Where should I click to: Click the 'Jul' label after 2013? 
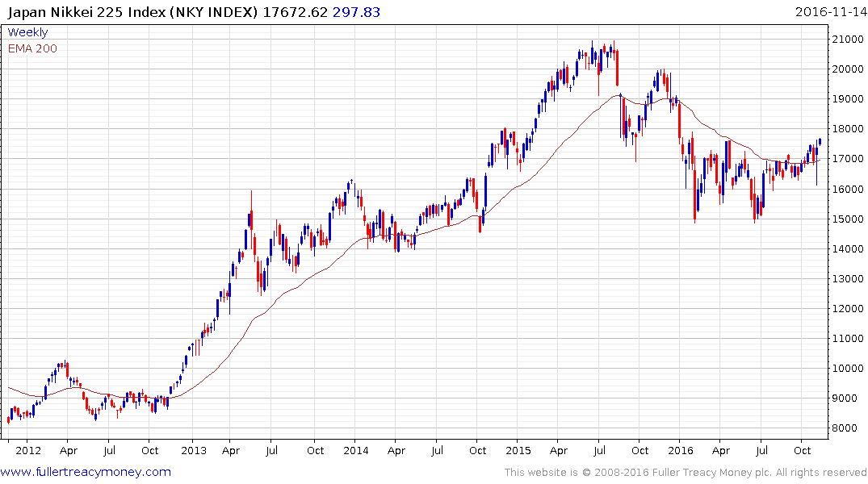271,450
